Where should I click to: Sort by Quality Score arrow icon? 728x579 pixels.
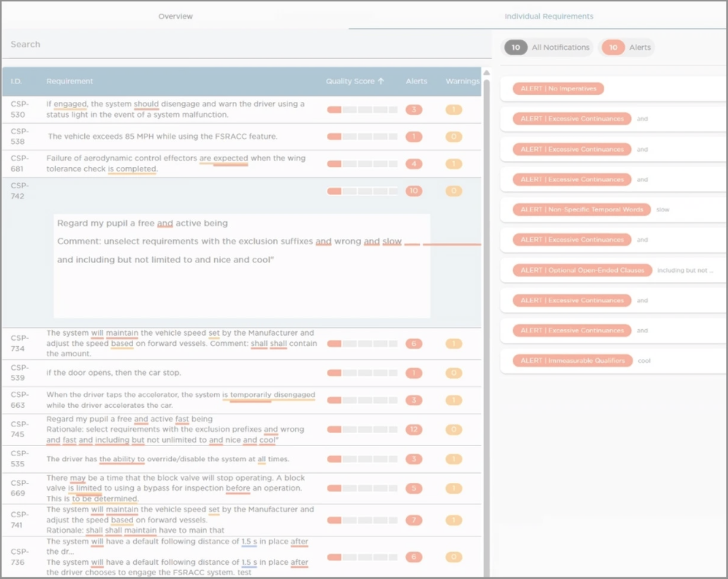(381, 81)
